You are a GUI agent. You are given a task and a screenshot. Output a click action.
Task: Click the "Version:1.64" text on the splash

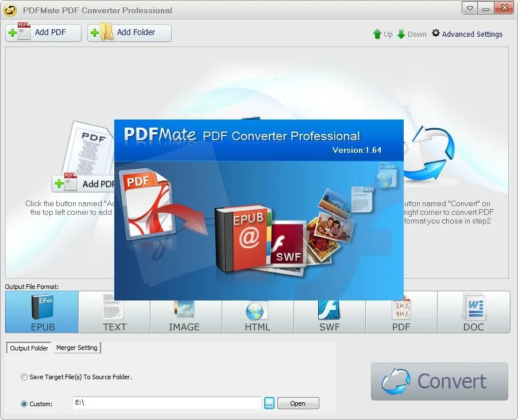coord(357,151)
